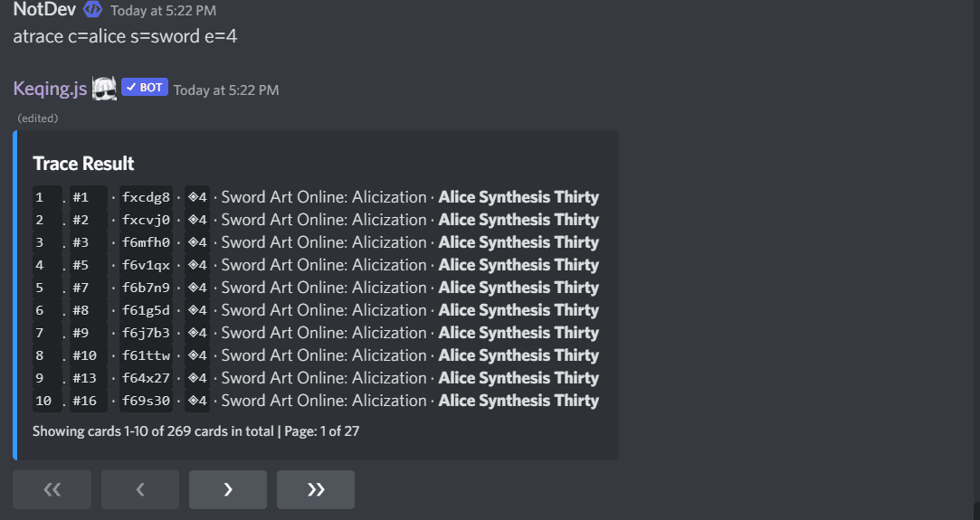
Task: Jump to first page of trace results
Action: click(x=52, y=489)
